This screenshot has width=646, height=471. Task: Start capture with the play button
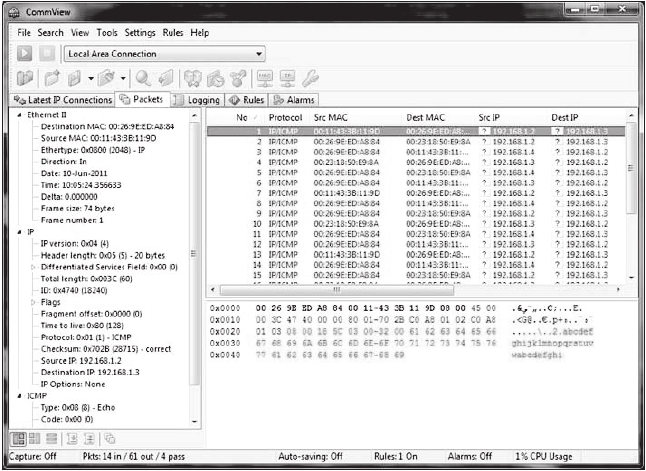(25, 54)
